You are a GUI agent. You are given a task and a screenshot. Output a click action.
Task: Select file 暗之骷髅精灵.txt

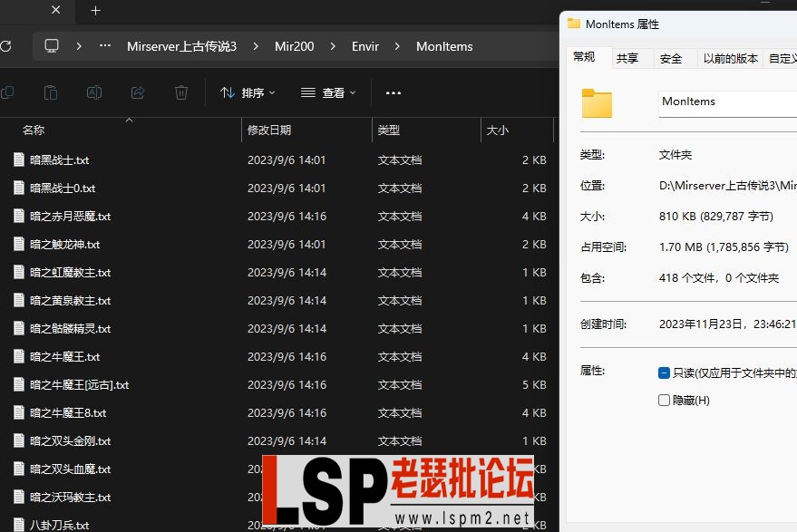(70, 329)
